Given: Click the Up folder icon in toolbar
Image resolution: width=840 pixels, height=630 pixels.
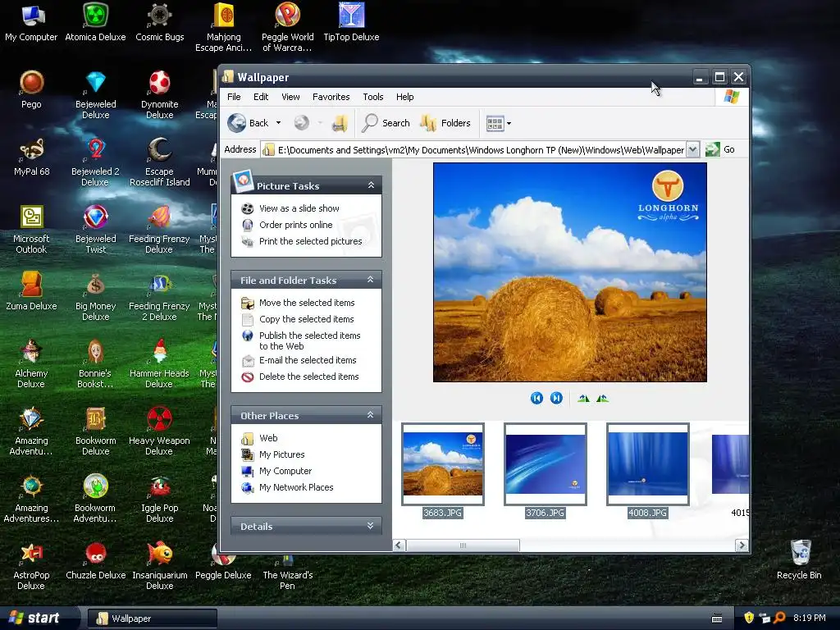Looking at the screenshot, I should [x=340, y=123].
